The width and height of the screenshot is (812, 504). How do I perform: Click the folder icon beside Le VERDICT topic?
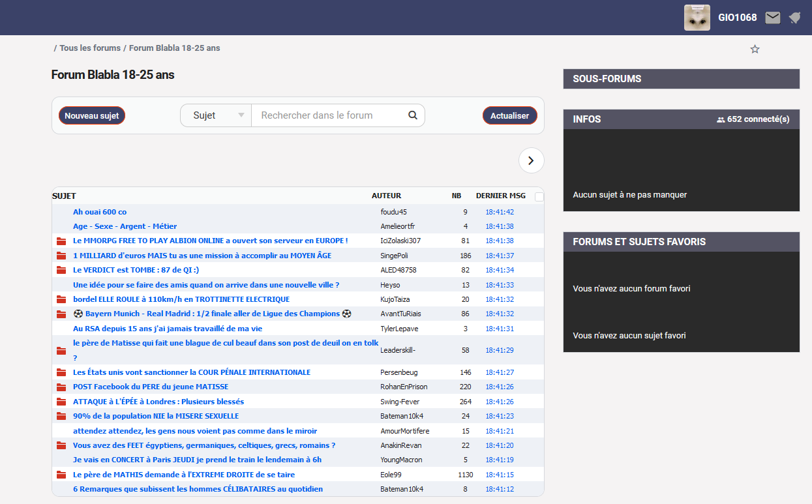click(61, 270)
